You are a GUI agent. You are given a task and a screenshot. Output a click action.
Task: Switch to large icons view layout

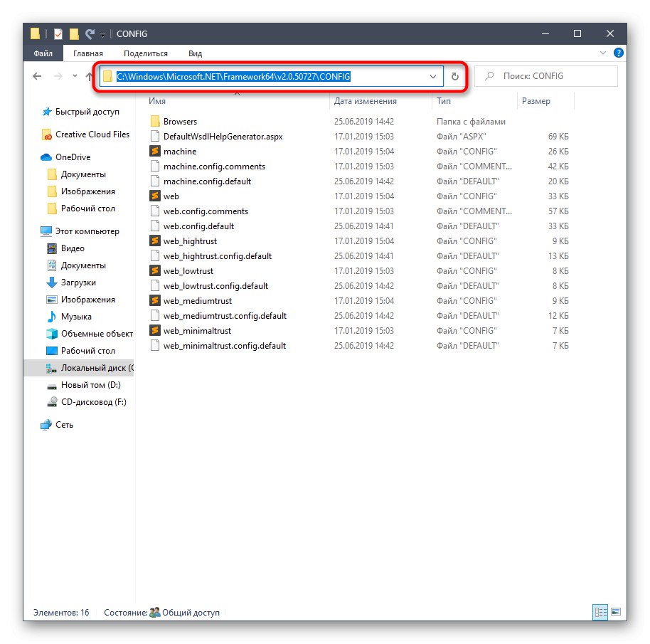click(616, 612)
